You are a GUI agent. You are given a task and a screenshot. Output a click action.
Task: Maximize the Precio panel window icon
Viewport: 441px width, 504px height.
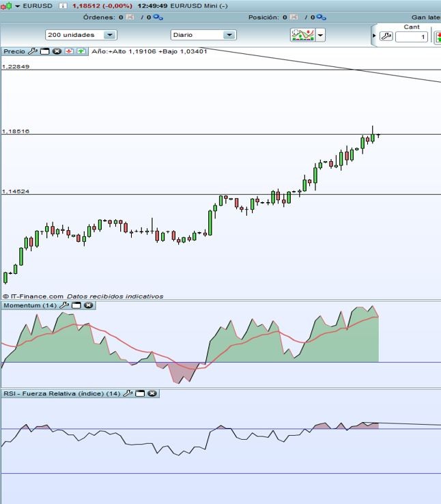pyautogui.click(x=45, y=51)
